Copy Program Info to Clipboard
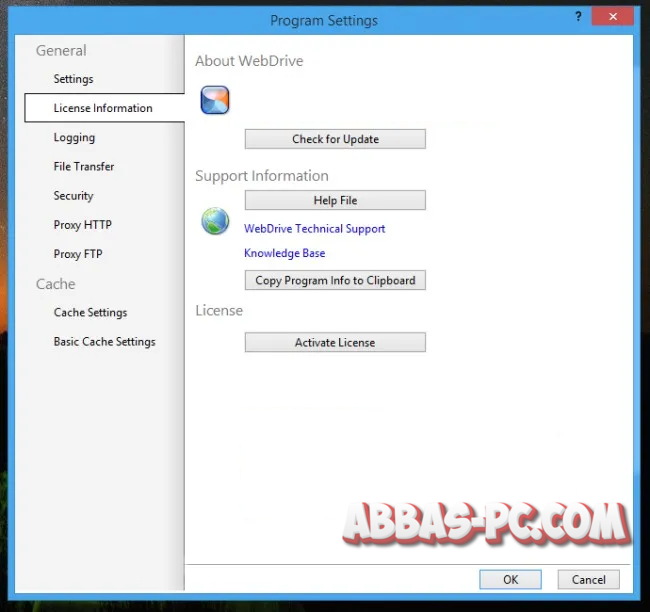 (x=335, y=280)
